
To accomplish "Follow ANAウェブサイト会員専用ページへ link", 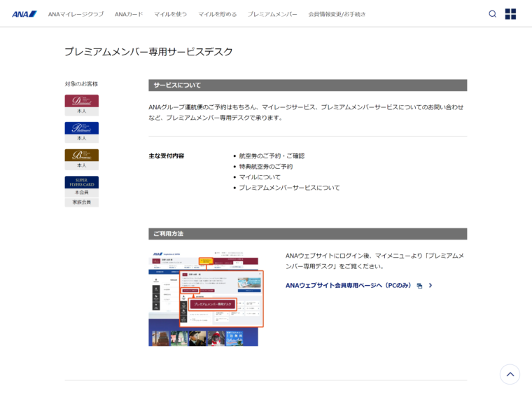I will [348, 285].
